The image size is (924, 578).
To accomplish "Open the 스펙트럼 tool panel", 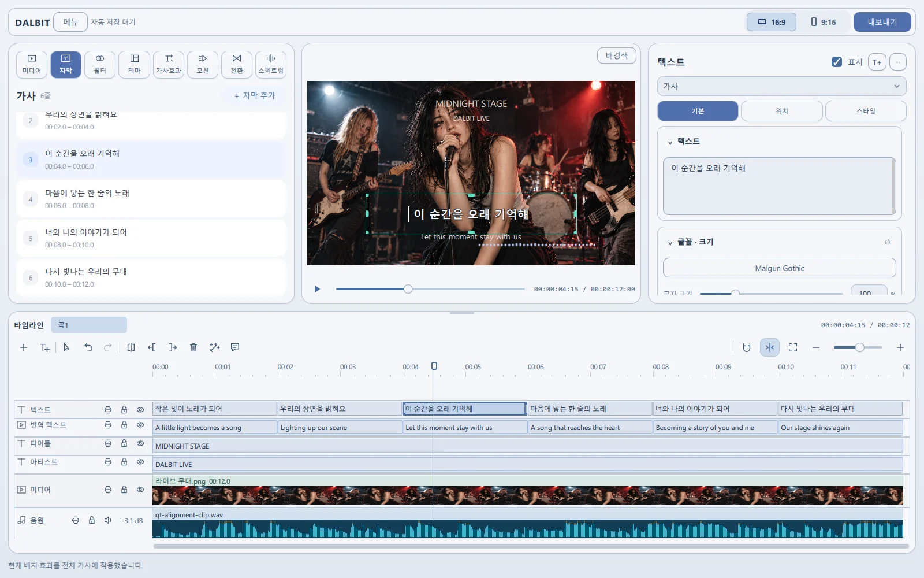I will [271, 64].
